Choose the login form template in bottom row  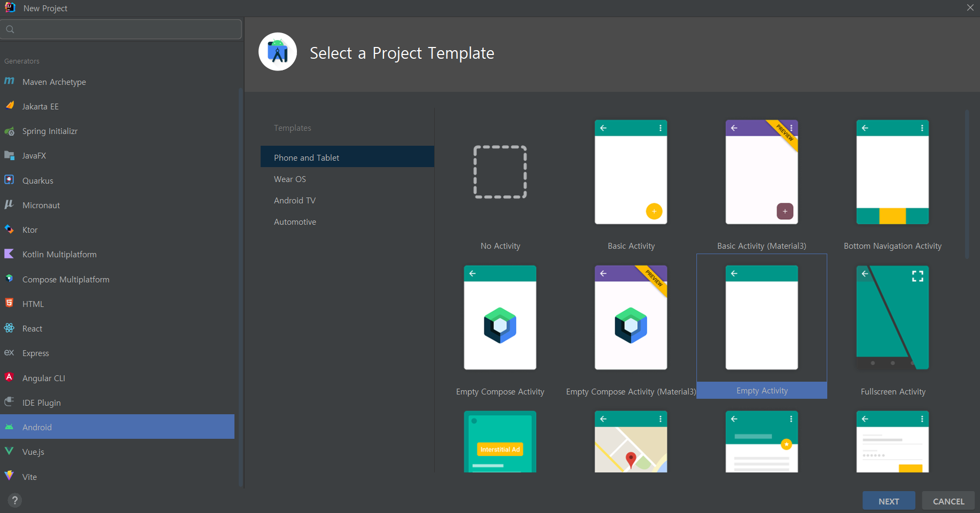892,441
